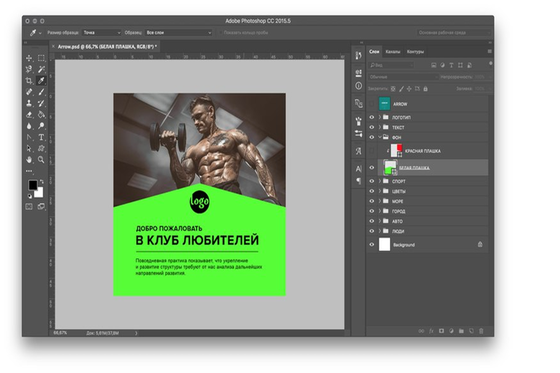Select the Paint Bucket tool
This screenshot has height=373, width=560.
(41, 115)
